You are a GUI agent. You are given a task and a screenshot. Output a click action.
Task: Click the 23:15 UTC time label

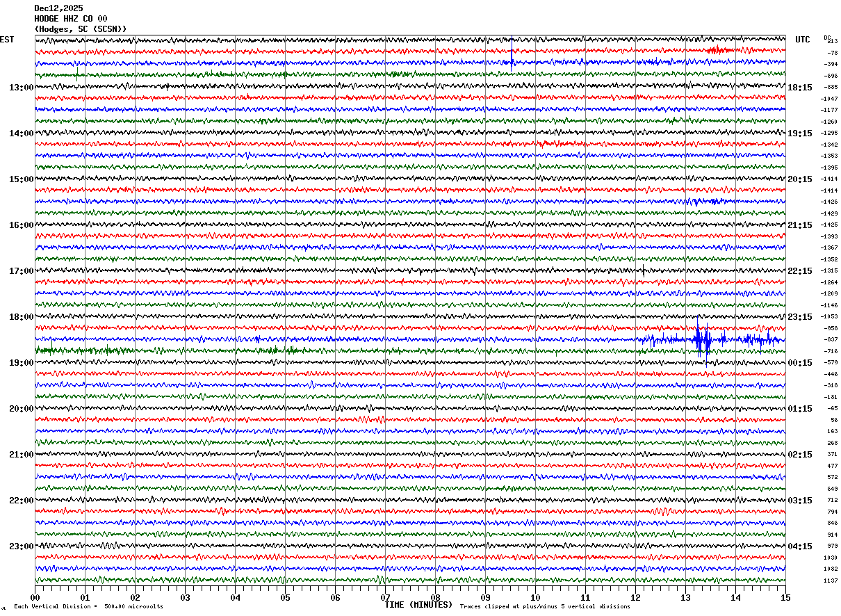point(800,317)
